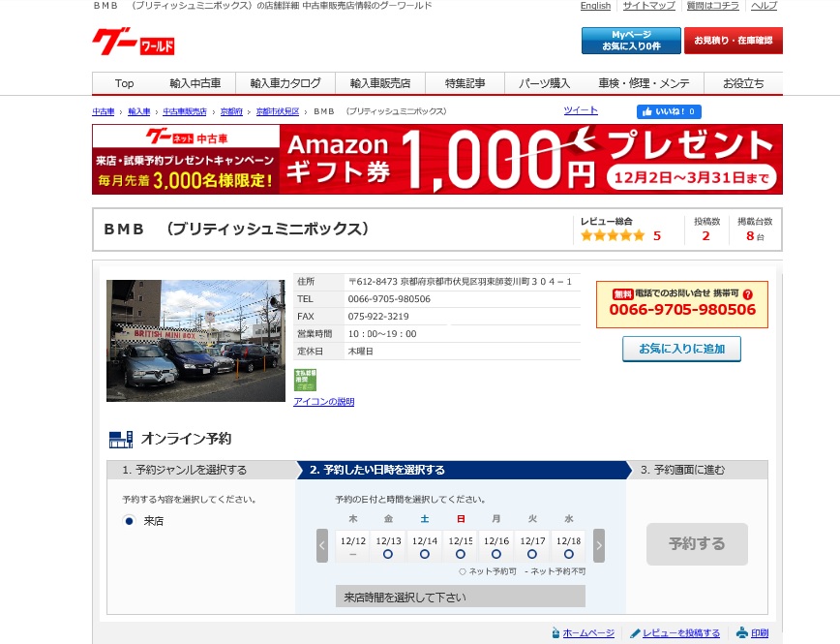Click the online reservation calendar icon

[x=121, y=439]
